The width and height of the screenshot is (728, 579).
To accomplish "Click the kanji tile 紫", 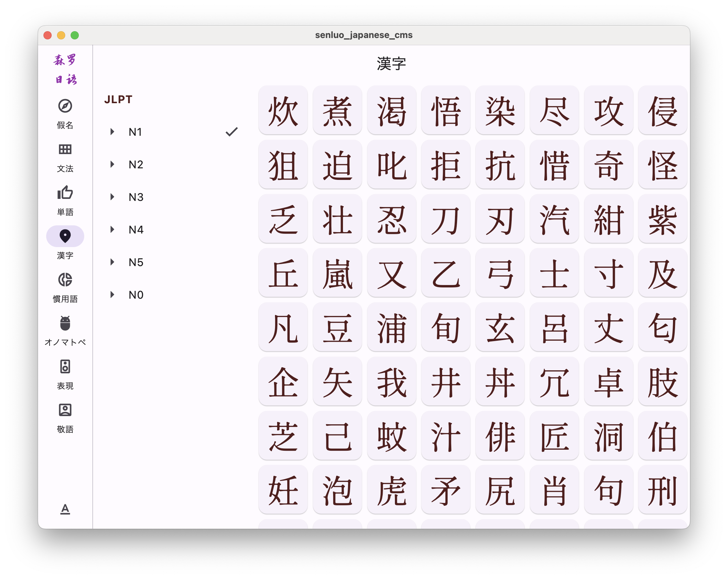I will pyautogui.click(x=662, y=219).
